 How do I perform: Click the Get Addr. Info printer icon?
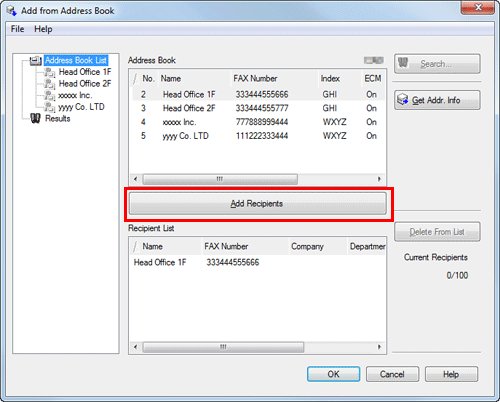pyautogui.click(x=403, y=99)
